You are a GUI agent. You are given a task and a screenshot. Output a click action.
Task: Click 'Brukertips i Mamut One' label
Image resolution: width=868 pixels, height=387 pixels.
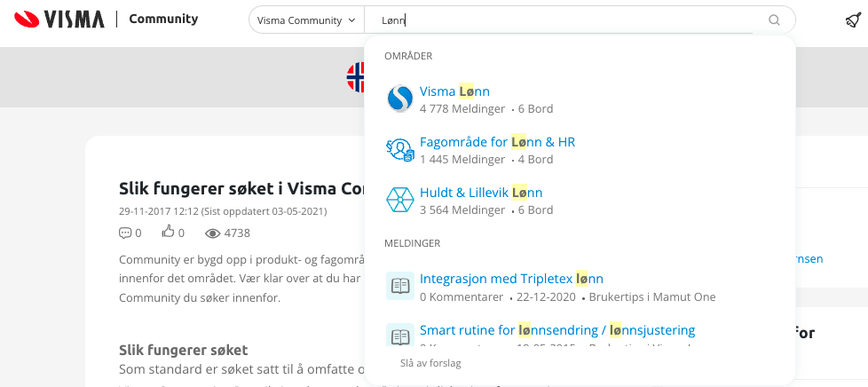(x=652, y=296)
